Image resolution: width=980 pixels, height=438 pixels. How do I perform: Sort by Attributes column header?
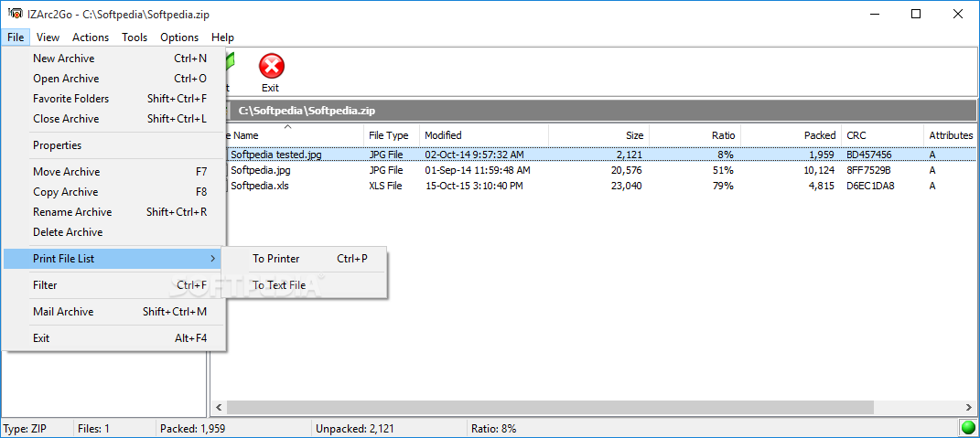pyautogui.click(x=951, y=135)
